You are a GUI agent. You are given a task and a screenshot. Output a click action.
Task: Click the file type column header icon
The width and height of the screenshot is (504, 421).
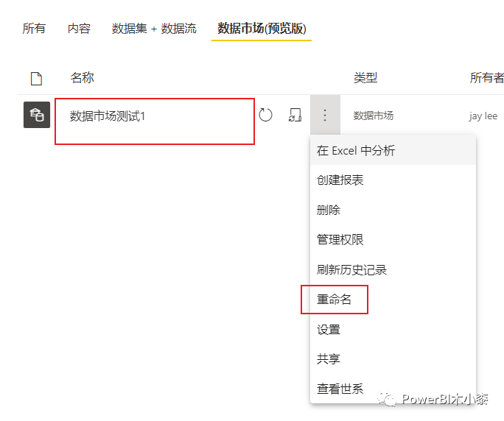coord(36,79)
